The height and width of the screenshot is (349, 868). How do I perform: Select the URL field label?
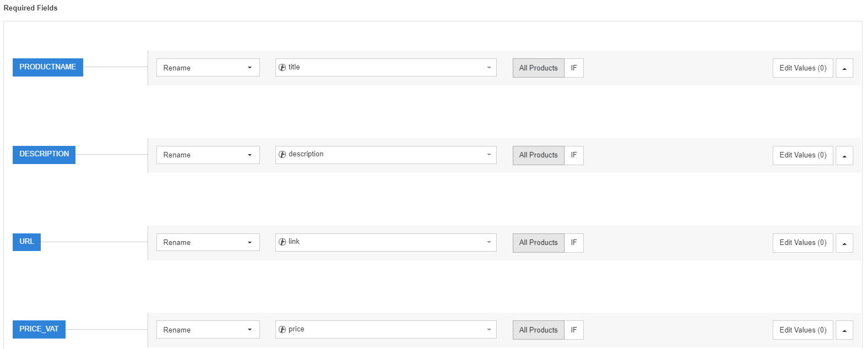pyautogui.click(x=26, y=242)
